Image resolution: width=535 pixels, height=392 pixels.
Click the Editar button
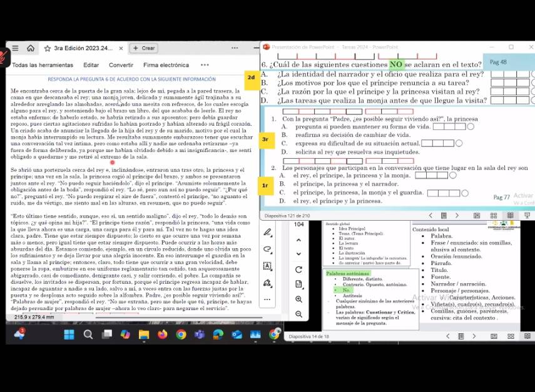[x=91, y=65]
